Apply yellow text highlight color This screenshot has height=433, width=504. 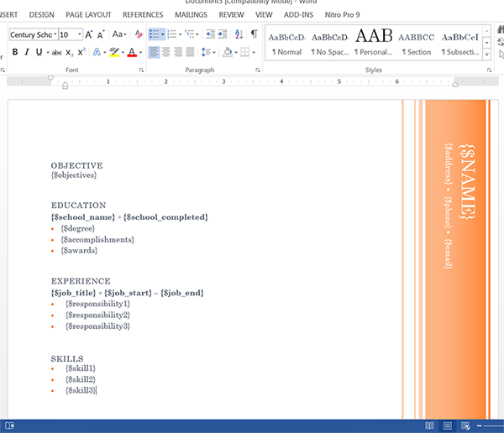(x=114, y=52)
